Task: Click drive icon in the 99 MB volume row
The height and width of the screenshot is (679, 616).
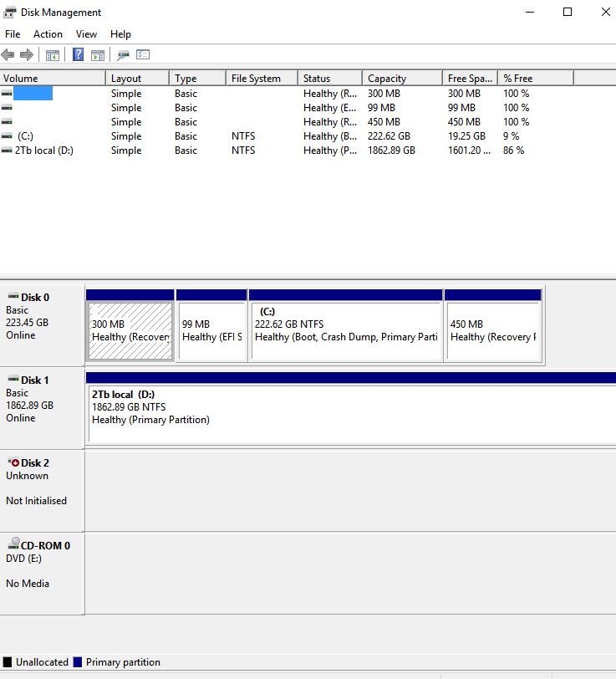Action: (x=7, y=108)
